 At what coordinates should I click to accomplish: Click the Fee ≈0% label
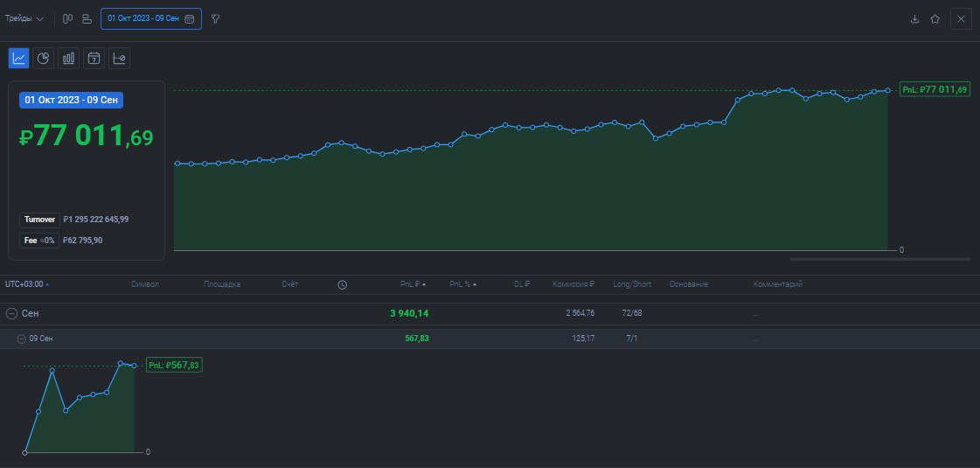click(x=39, y=241)
